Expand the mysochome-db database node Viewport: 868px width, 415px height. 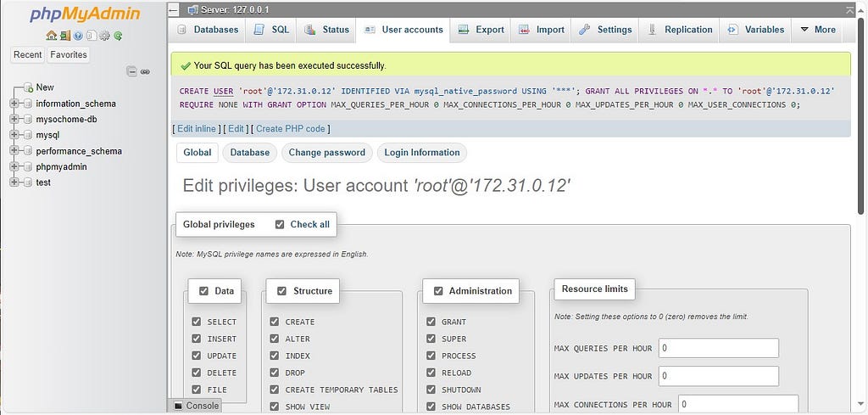[14, 119]
